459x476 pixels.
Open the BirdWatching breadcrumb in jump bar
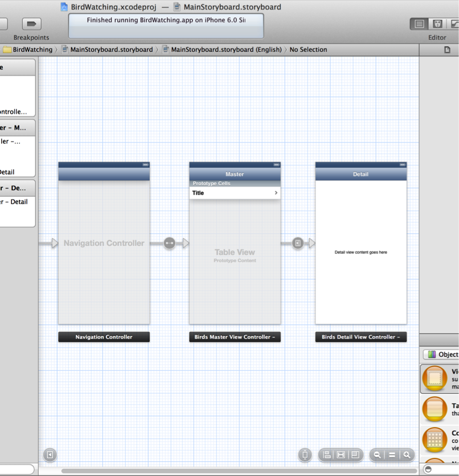pyautogui.click(x=32, y=50)
